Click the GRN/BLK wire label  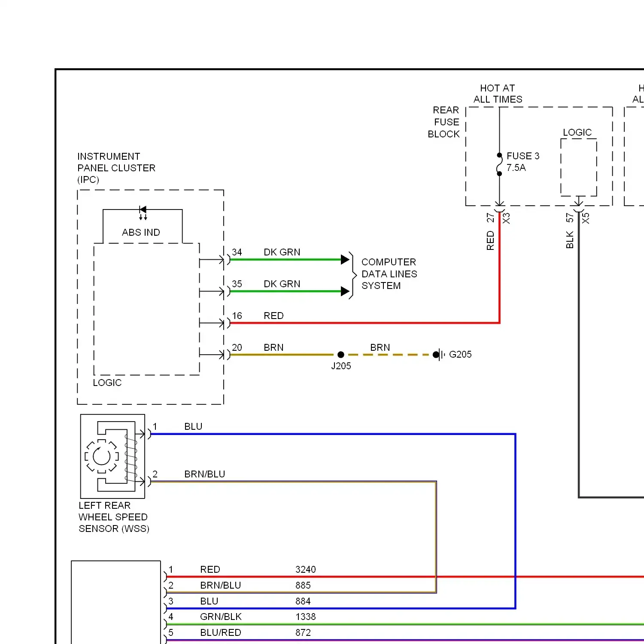(x=221, y=617)
